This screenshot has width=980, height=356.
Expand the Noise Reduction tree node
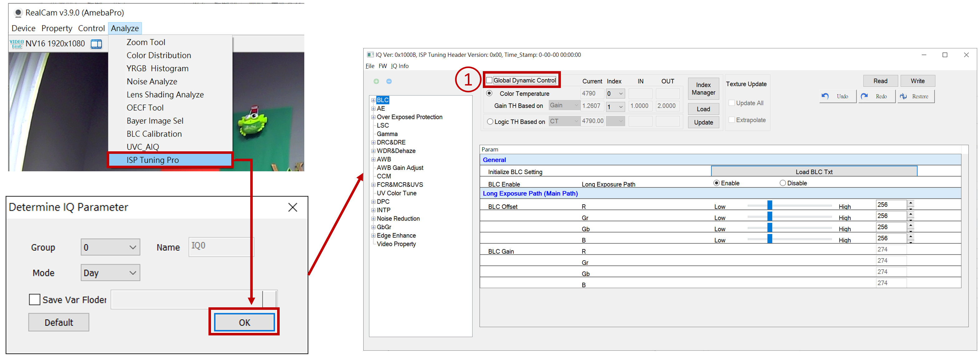click(x=373, y=219)
